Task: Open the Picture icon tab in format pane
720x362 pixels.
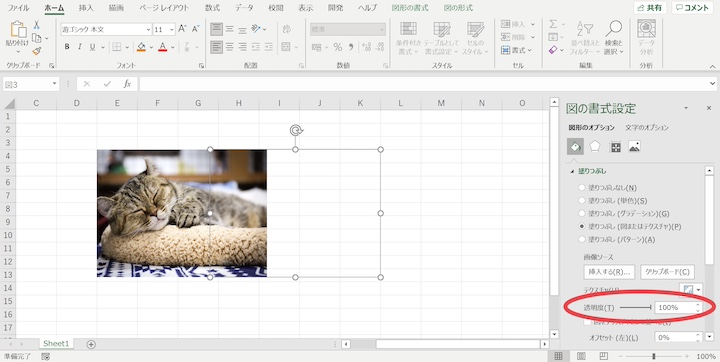Action: (635, 147)
